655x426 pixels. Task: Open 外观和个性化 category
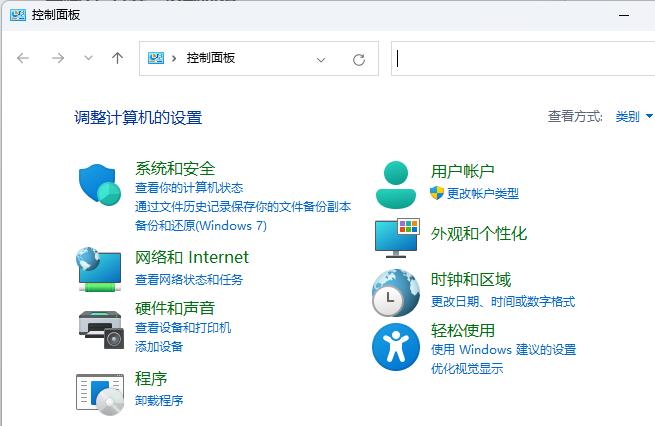click(x=479, y=234)
